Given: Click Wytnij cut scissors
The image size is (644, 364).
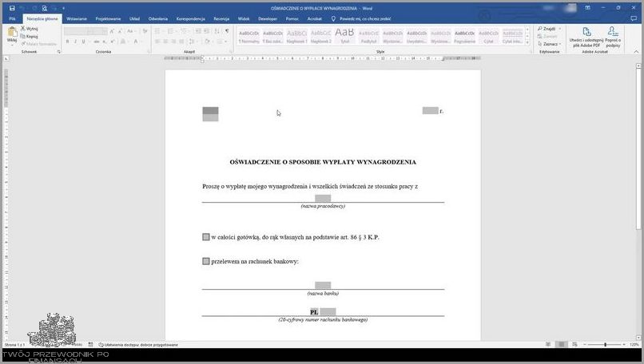Looking at the screenshot, I should 29,29.
